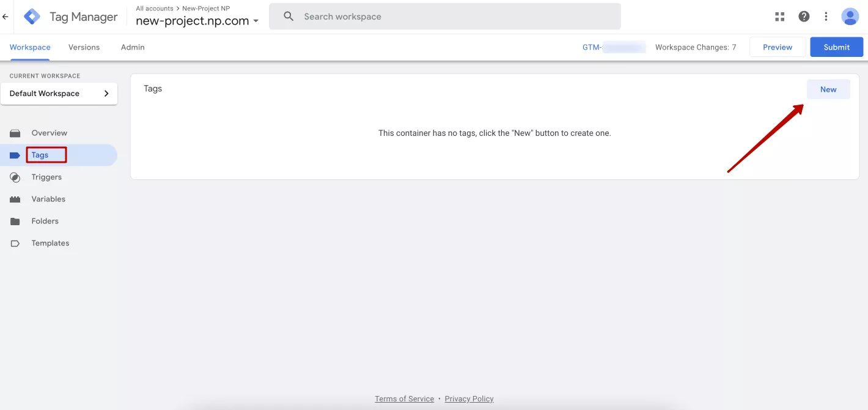
Task: Click the Overview sidebar icon
Action: [15, 133]
